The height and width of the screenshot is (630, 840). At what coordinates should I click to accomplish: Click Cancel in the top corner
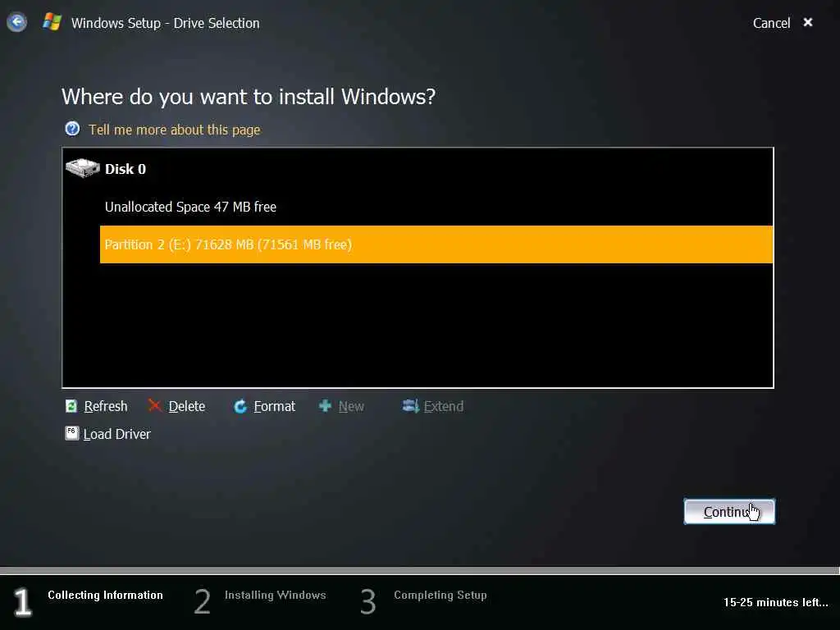pos(771,23)
